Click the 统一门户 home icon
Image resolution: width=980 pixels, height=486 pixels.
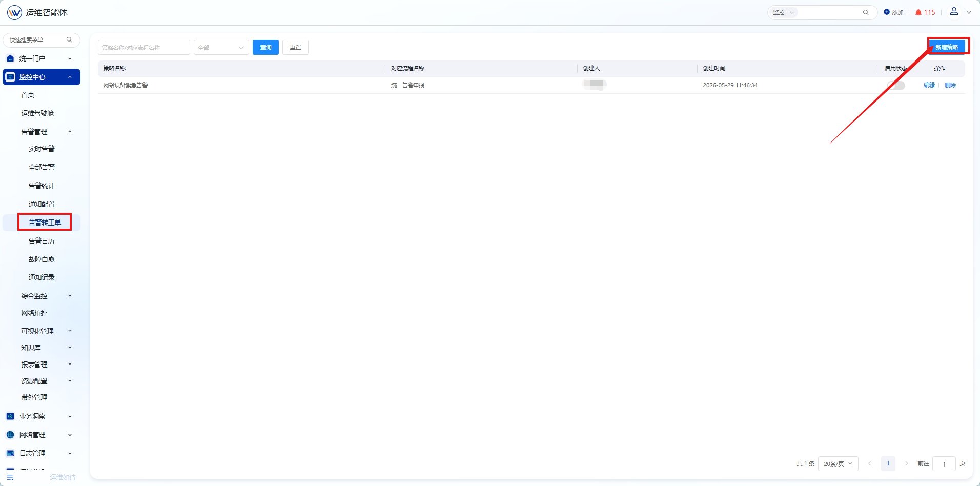click(10, 58)
